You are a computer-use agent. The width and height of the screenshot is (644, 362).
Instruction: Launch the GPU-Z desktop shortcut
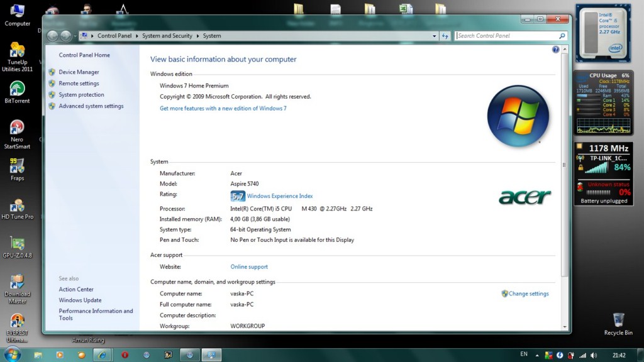click(x=17, y=244)
